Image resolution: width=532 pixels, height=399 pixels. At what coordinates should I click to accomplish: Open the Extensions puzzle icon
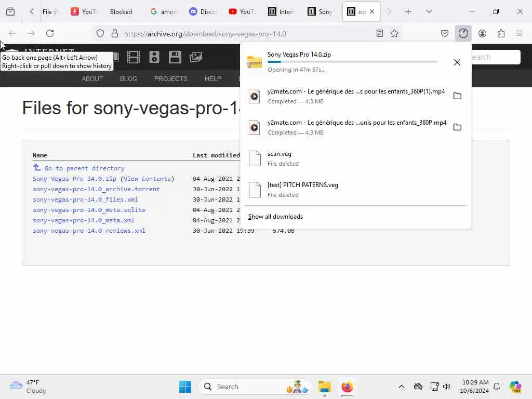coord(501,33)
